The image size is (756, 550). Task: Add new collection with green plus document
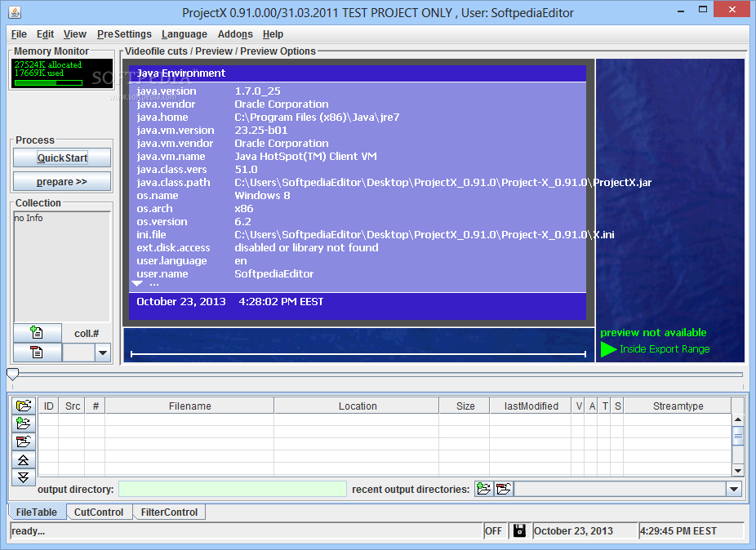coord(37,333)
